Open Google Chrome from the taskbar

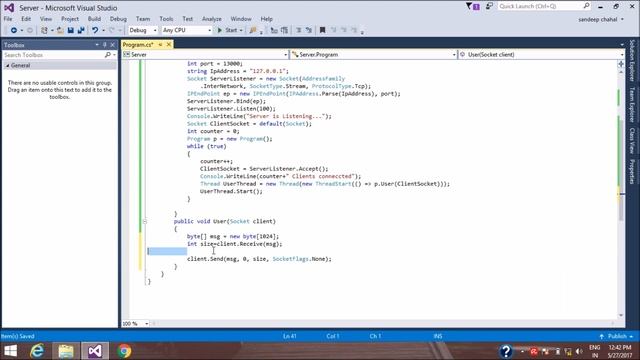click(x=124, y=351)
